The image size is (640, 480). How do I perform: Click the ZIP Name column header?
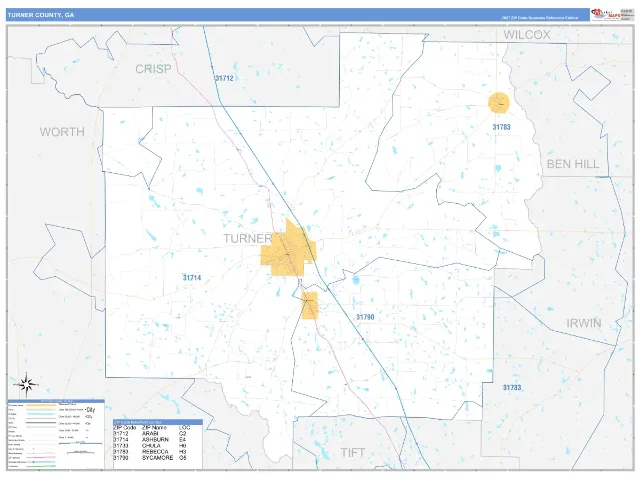pyautogui.click(x=154, y=428)
